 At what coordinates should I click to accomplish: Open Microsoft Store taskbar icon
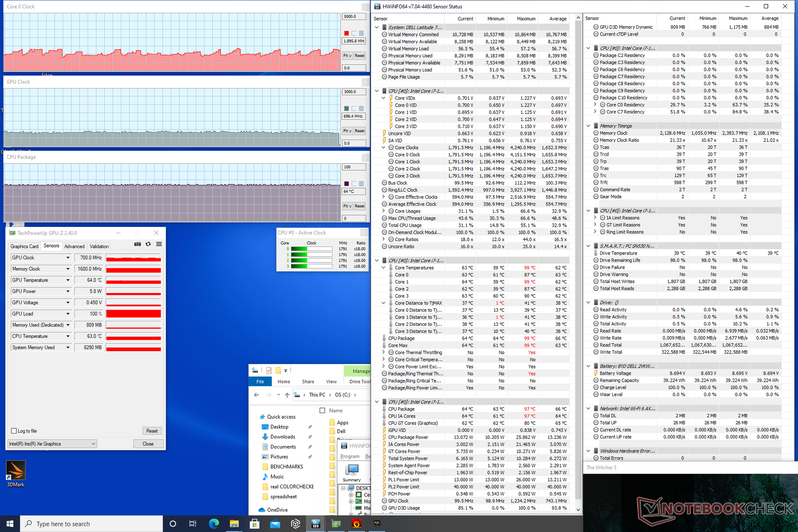pos(254,524)
